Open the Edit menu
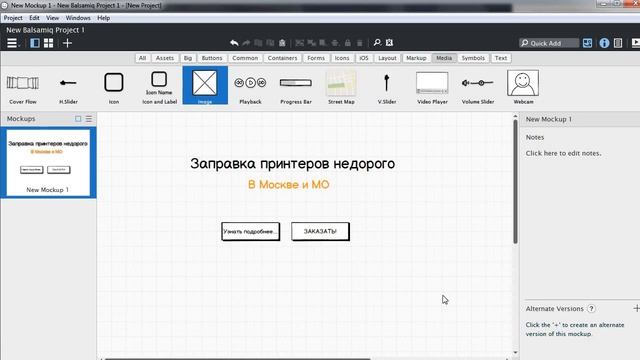 coord(34,18)
